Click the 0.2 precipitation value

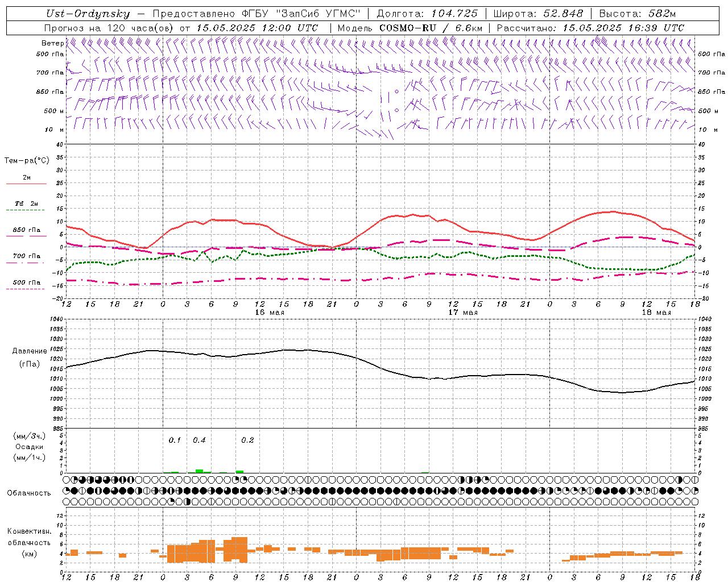247,440
